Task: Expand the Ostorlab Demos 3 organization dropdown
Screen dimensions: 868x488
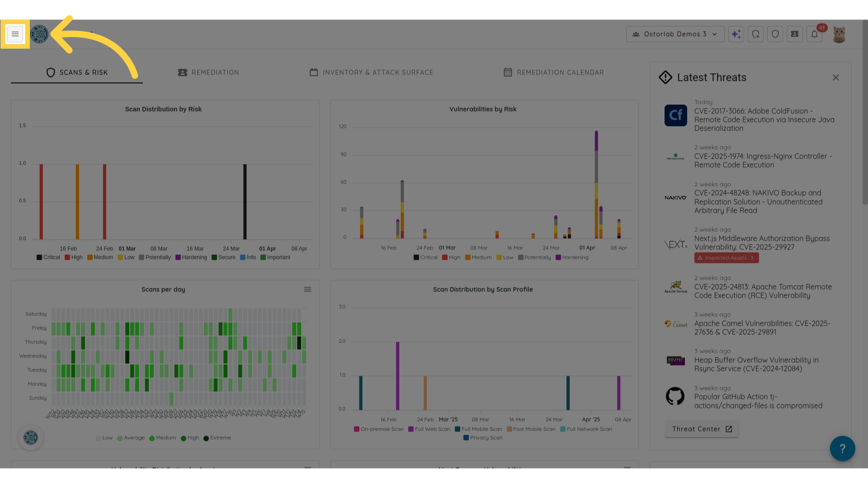Action: (675, 34)
